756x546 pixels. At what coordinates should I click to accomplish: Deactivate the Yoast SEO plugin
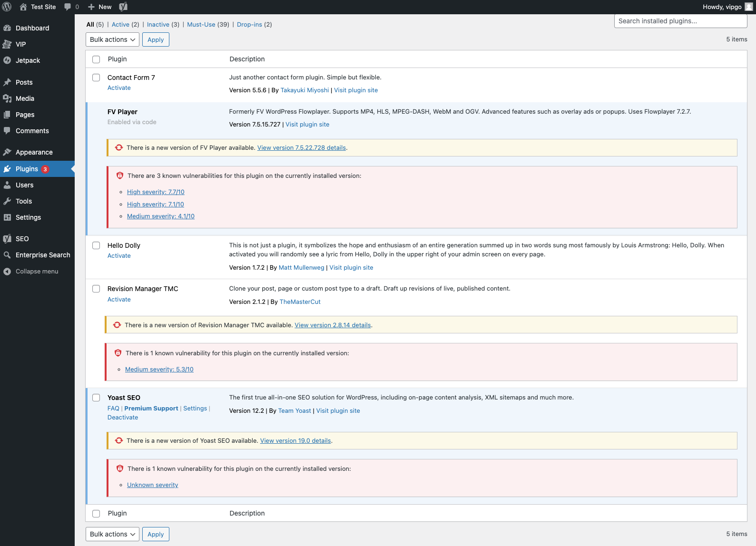tap(123, 418)
